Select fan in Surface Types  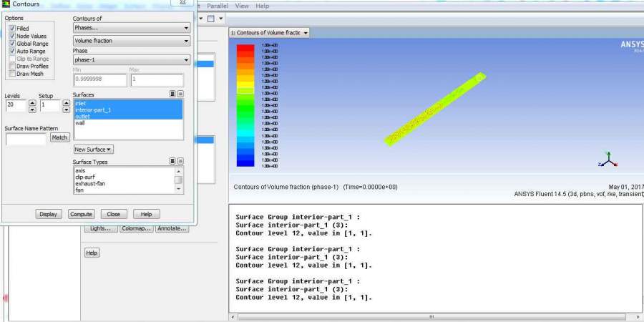pos(124,190)
